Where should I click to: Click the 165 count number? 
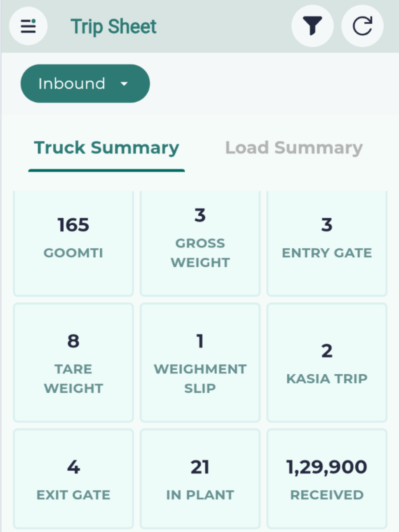[x=73, y=225]
